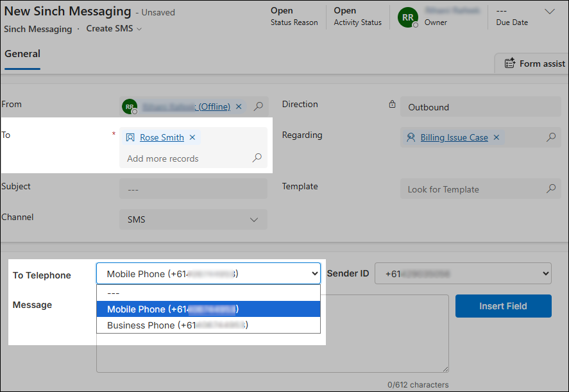Select the Business Phone option
569x392 pixels.
coord(208,325)
